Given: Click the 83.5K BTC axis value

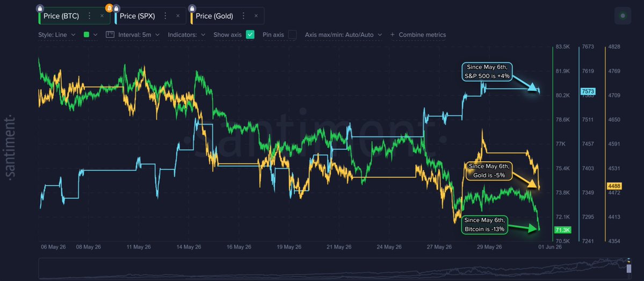Looking at the screenshot, I should pyautogui.click(x=563, y=47).
